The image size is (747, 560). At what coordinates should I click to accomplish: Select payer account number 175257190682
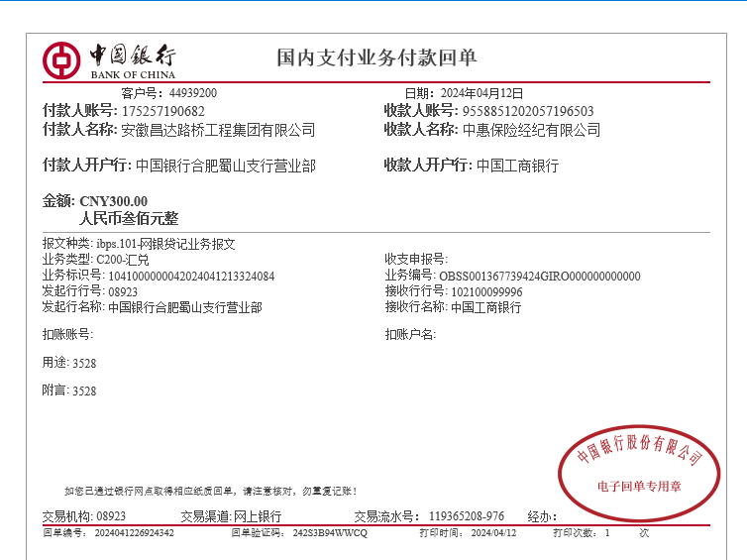163,111
